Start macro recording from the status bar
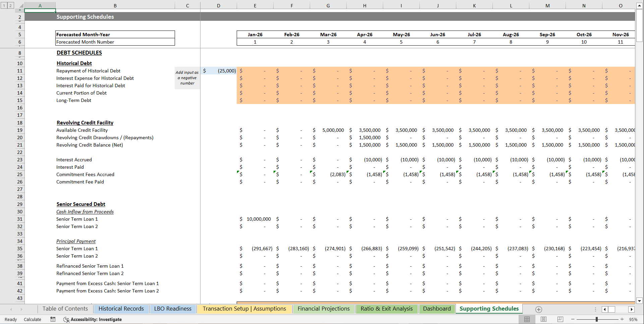 click(53, 319)
